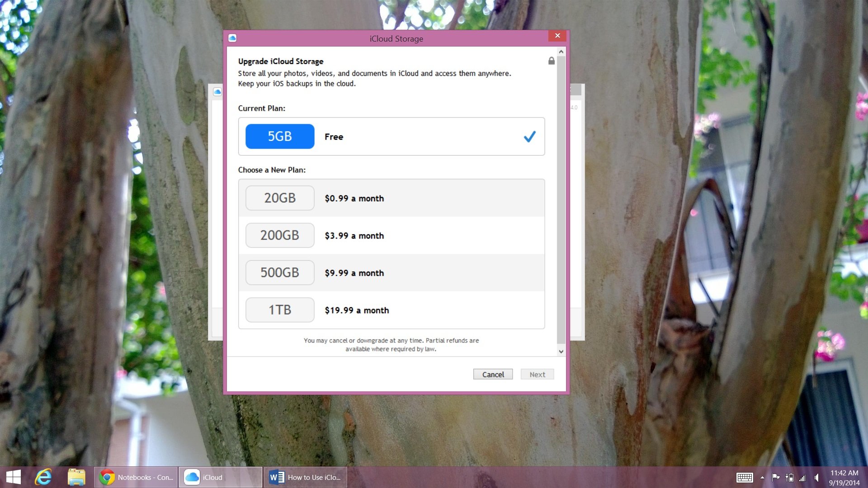Click the partial refunds notice text
The image size is (868, 488).
tap(391, 345)
